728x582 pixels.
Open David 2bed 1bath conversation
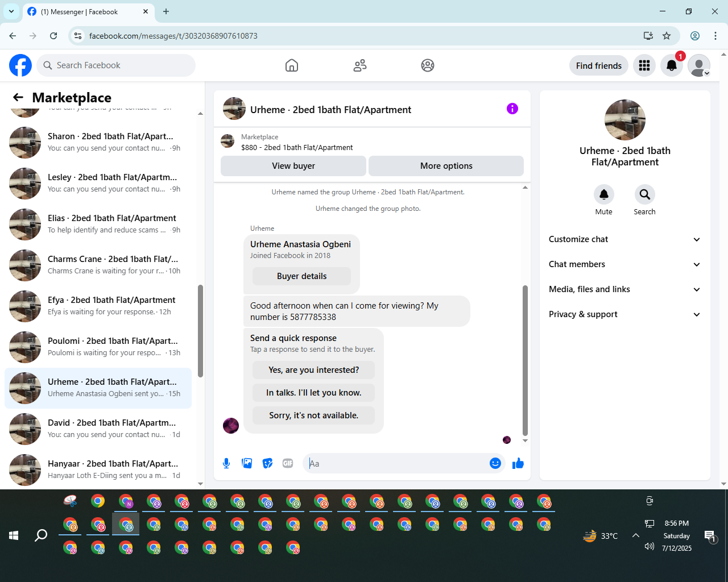(x=98, y=429)
